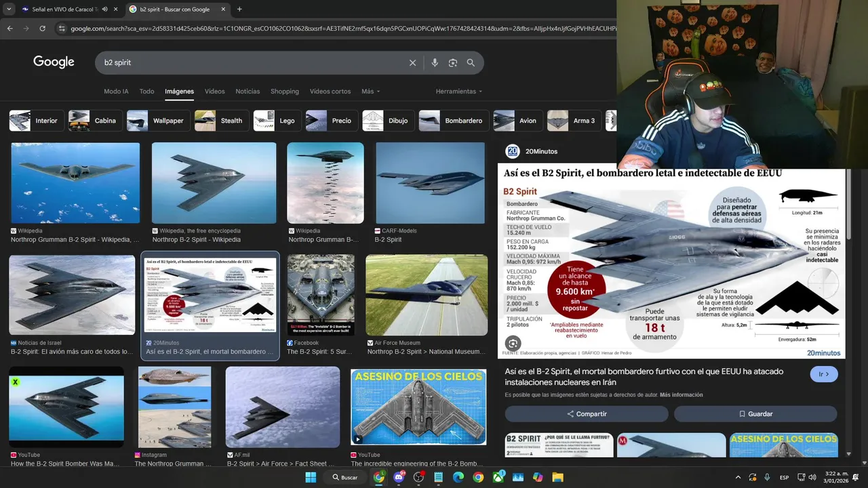Click the taskbar Buscar search box

(x=345, y=477)
